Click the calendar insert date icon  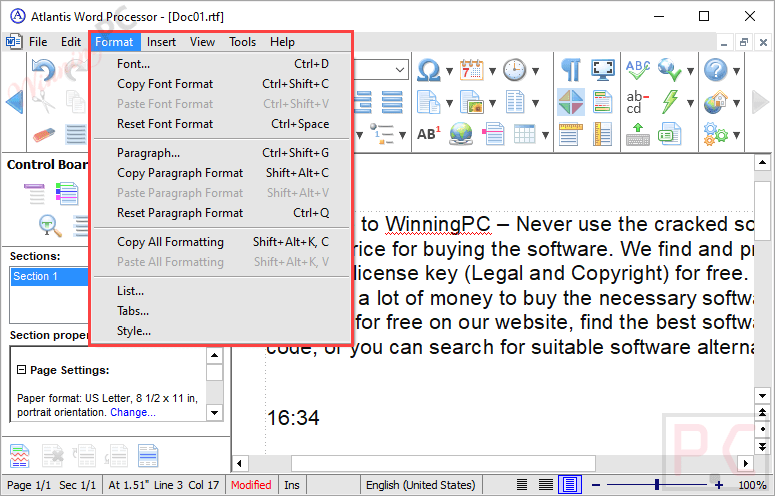pyautogui.click(x=472, y=71)
